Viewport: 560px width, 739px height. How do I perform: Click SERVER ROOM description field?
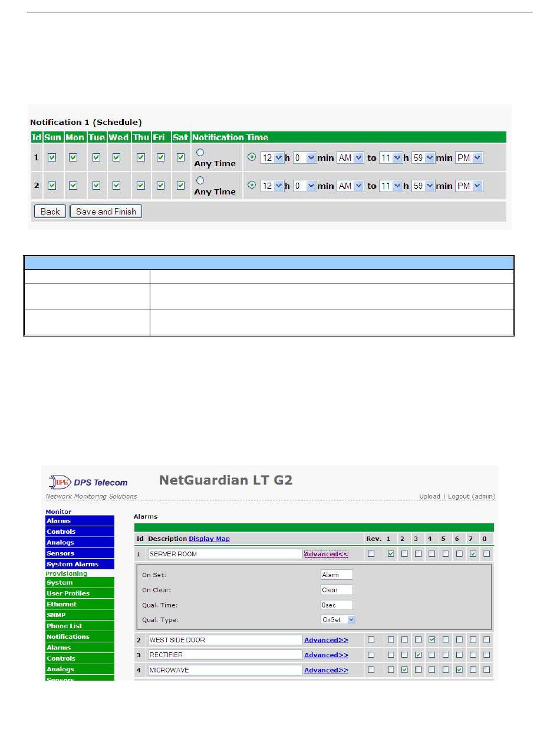(x=225, y=554)
